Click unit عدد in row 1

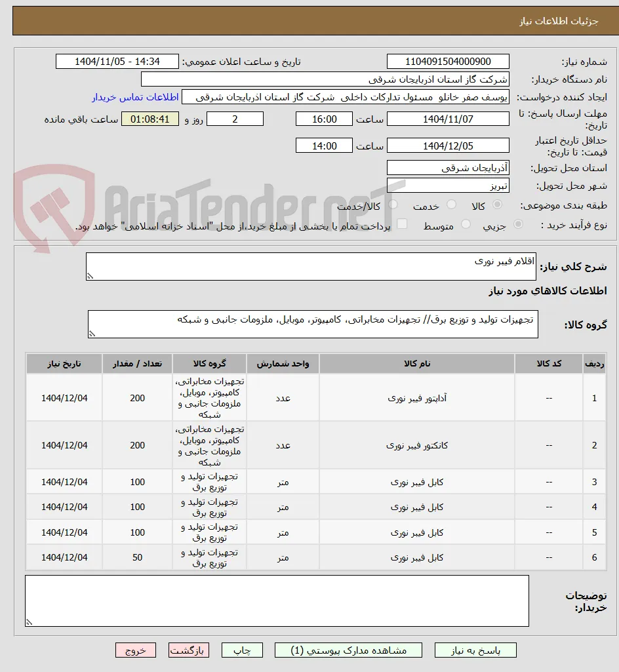point(283,398)
